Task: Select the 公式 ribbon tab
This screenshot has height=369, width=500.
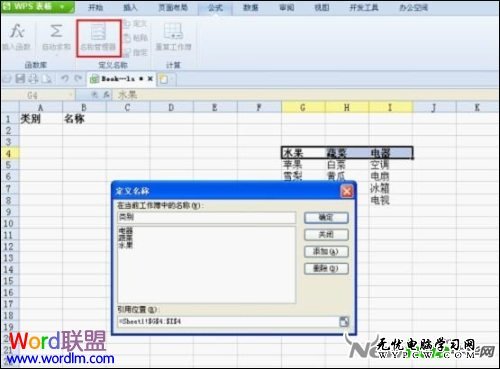Action: point(215,8)
